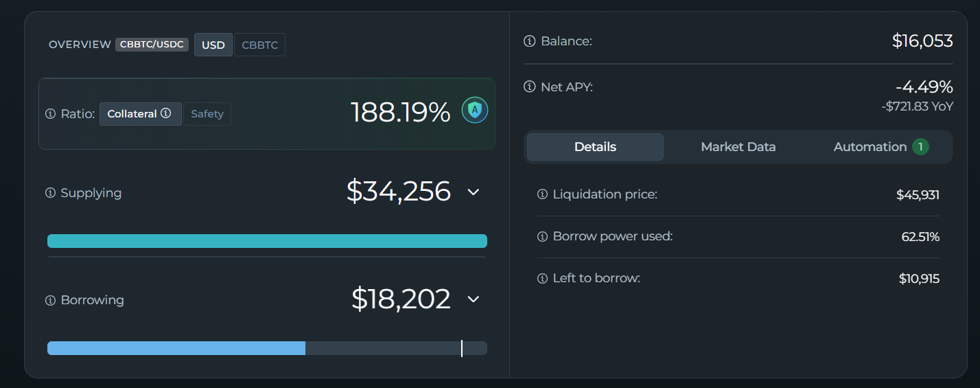
Task: Switch display currency to USD
Action: point(213,45)
